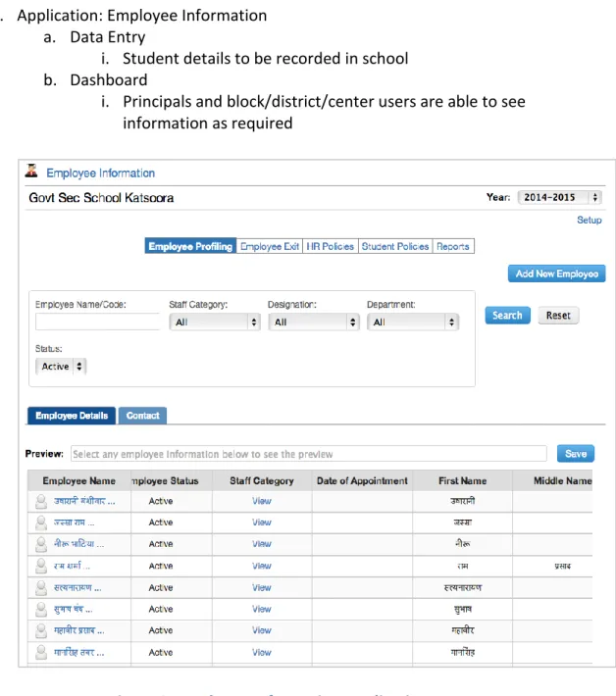Screen dimensions: 616x696
Task: Open employee link सुभाष चंद
Action: [74, 609]
